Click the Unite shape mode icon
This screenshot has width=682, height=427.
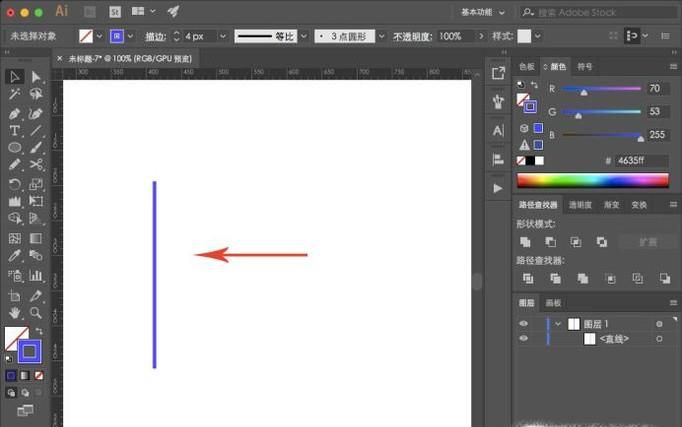click(525, 242)
